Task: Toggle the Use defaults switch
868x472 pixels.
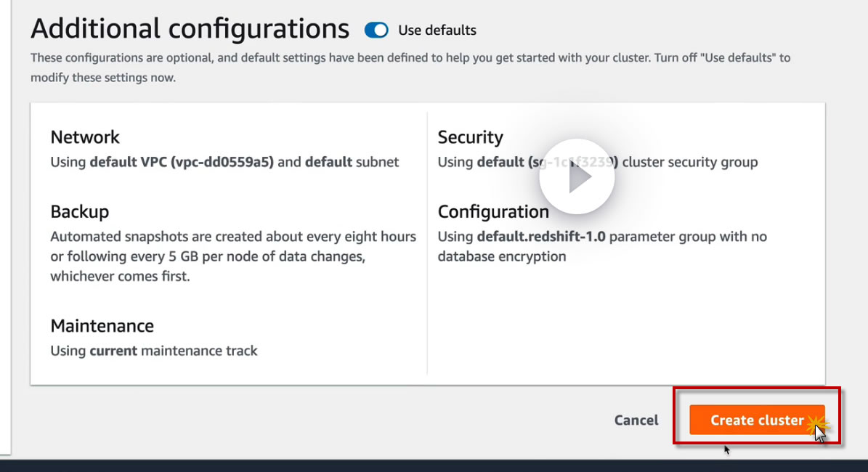Action: (x=377, y=30)
